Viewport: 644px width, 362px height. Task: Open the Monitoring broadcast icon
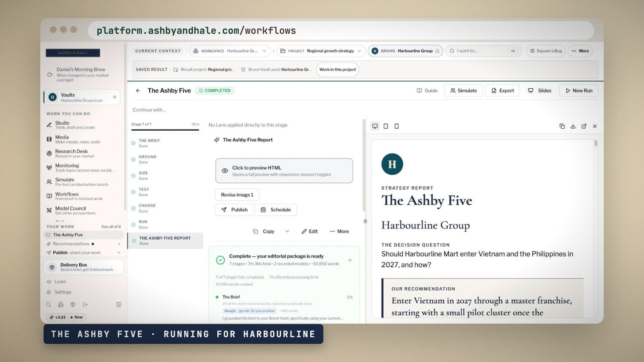click(49, 168)
